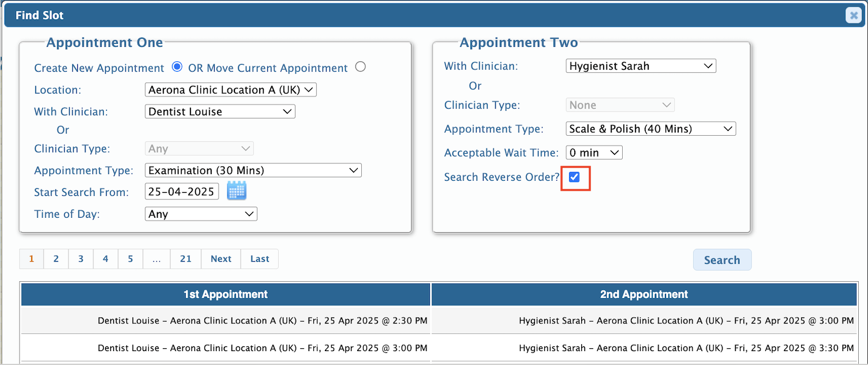This screenshot has width=868, height=365.
Task: Click the ellipsis pagination item
Action: point(156,259)
